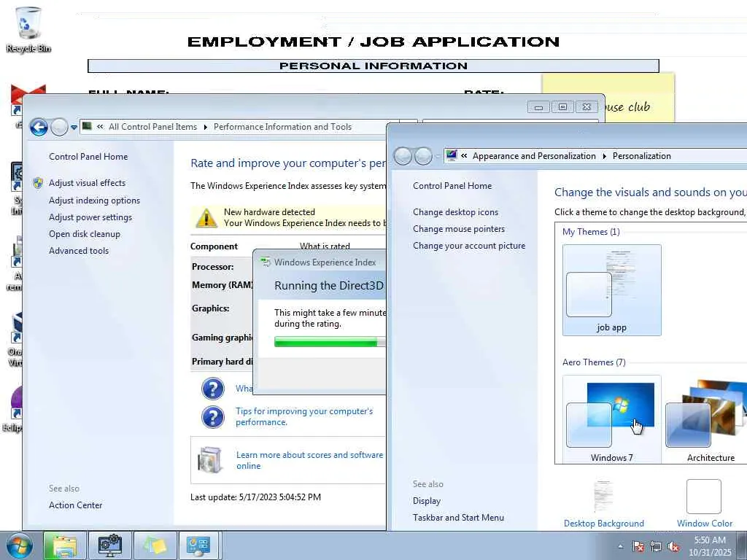Click the green assessment progress bar

click(330, 341)
